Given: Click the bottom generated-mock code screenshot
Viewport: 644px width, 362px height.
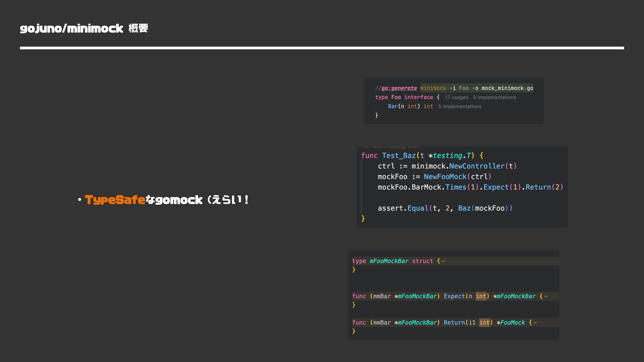Looking at the screenshot, I should pyautogui.click(x=453, y=295).
